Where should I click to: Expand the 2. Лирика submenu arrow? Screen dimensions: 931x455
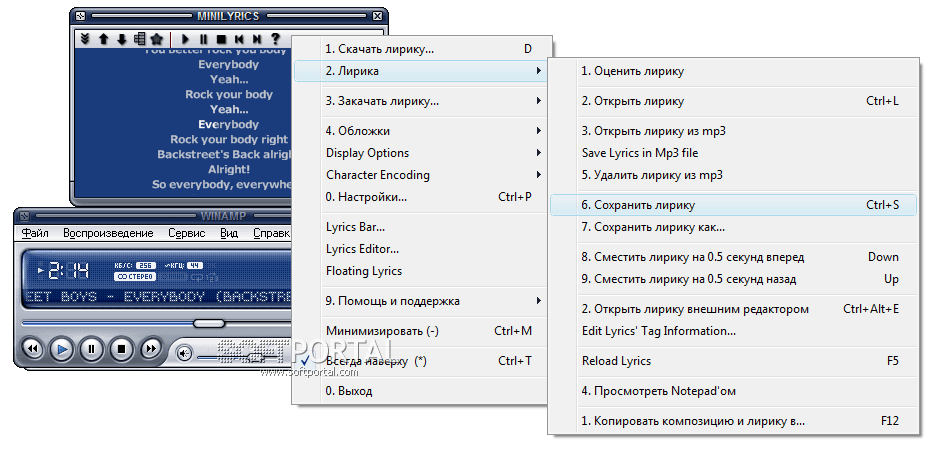click(x=539, y=71)
